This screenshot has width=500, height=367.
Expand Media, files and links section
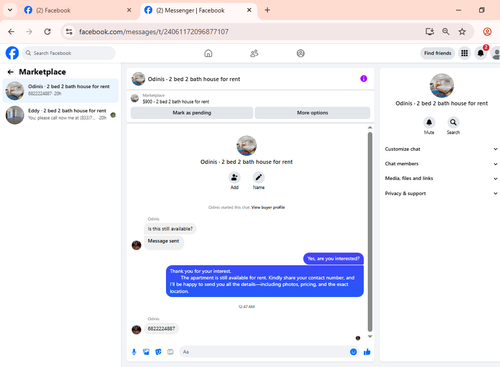441,178
